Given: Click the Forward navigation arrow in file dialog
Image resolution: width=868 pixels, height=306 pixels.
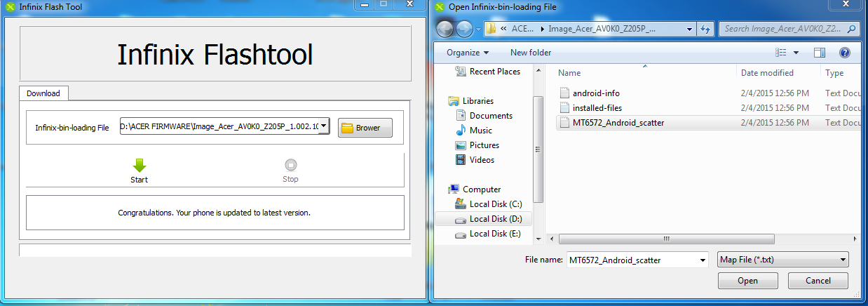Looking at the screenshot, I should 464,29.
